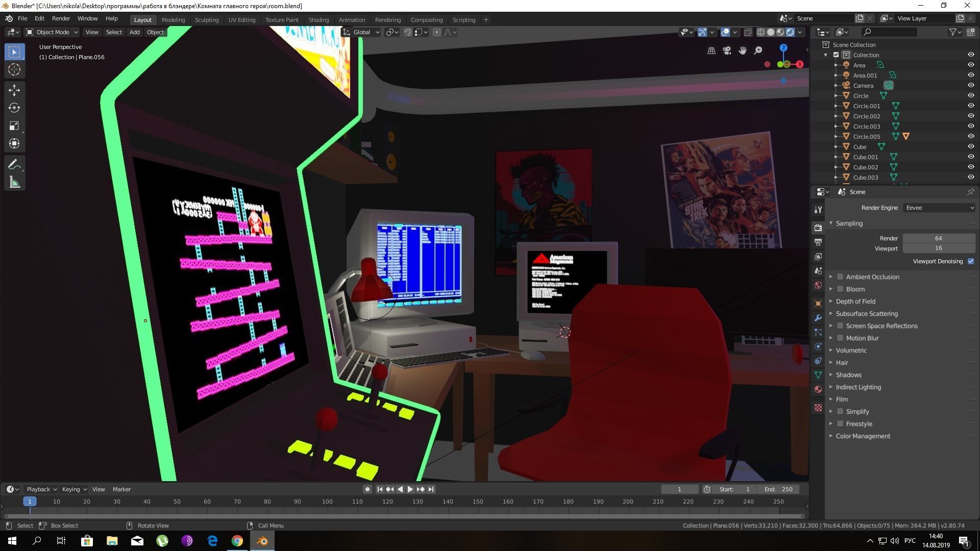This screenshot has height=551, width=980.
Task: Enable Motion Blur checkbox
Action: [840, 338]
